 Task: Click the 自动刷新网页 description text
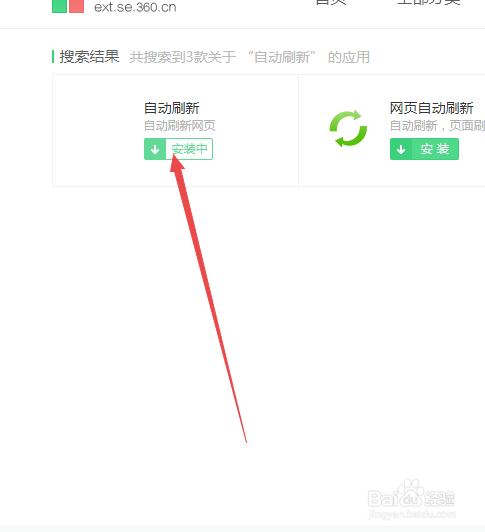tap(180, 126)
